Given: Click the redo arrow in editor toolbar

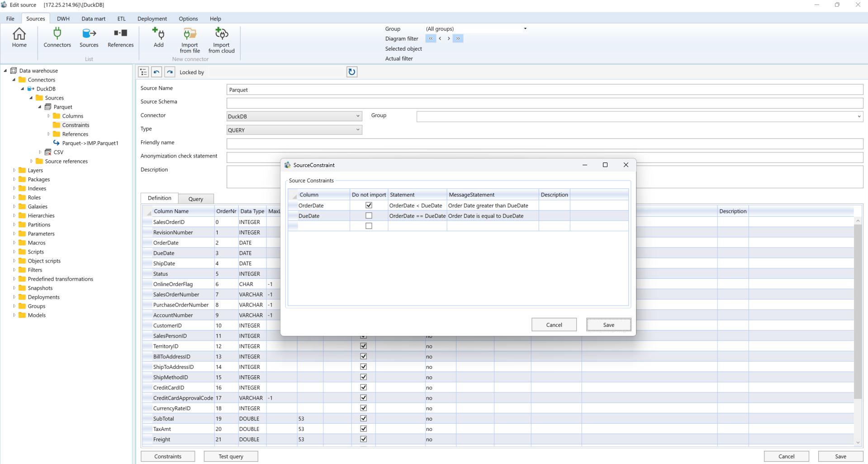Looking at the screenshot, I should pos(170,72).
